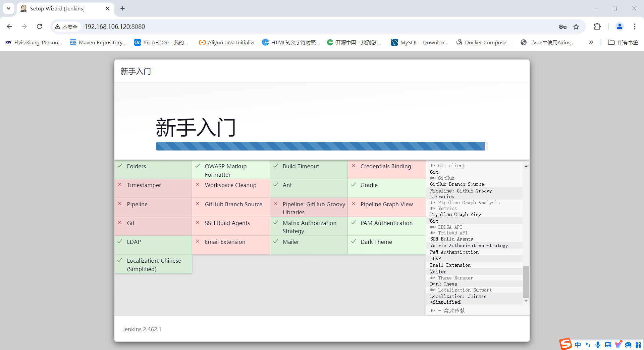Image resolution: width=644 pixels, height=350 pixels.
Task: Open the Sogou toolbox grid icon
Action: [x=638, y=345]
